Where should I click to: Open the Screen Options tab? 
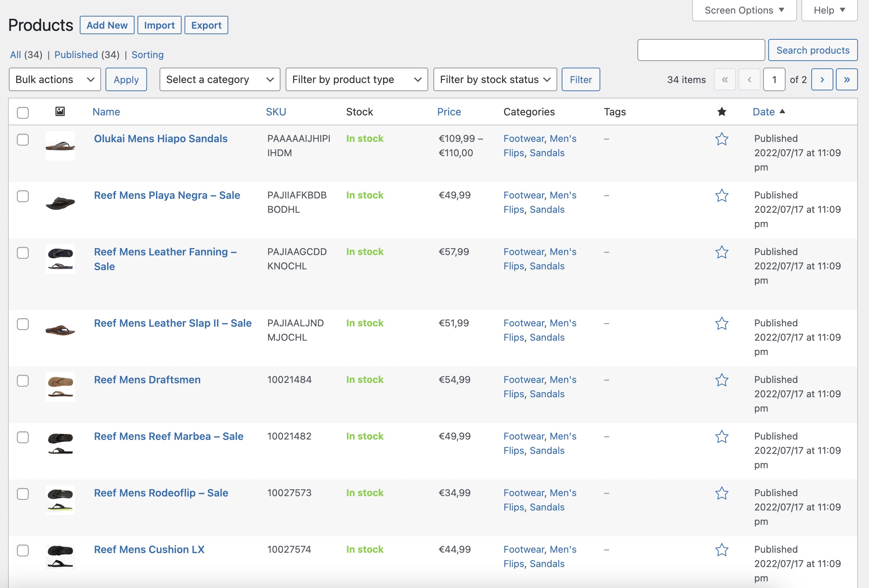[x=743, y=10]
